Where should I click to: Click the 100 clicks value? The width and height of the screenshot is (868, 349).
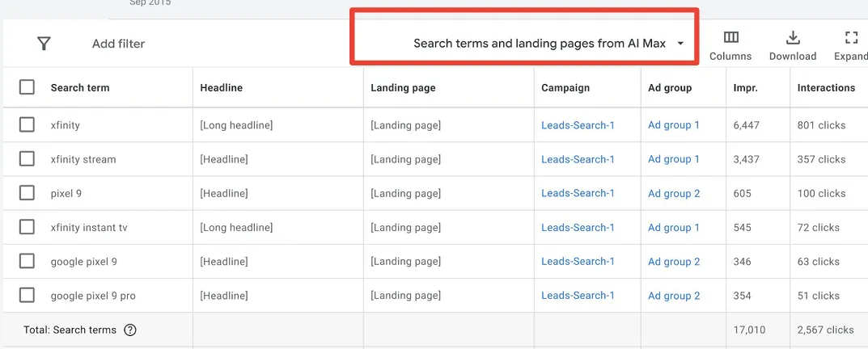click(x=822, y=193)
